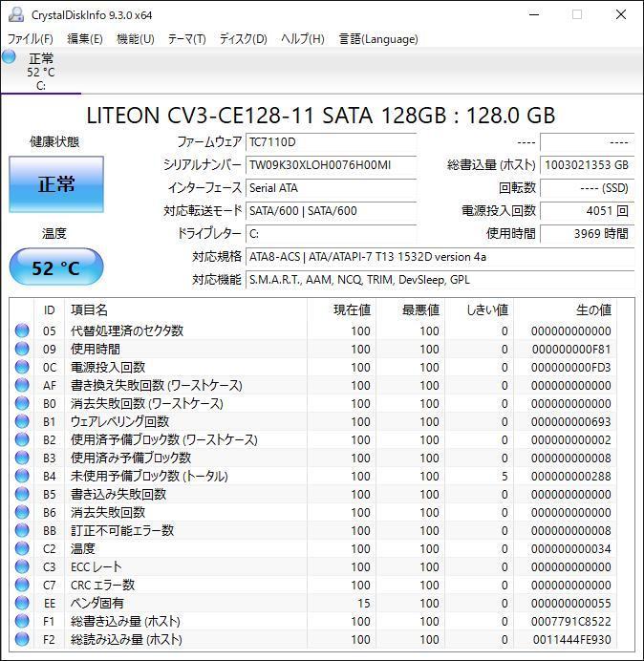Minimize the CrystalDiskInfo window
Viewport: 644px width, 661px height.
tap(534, 14)
